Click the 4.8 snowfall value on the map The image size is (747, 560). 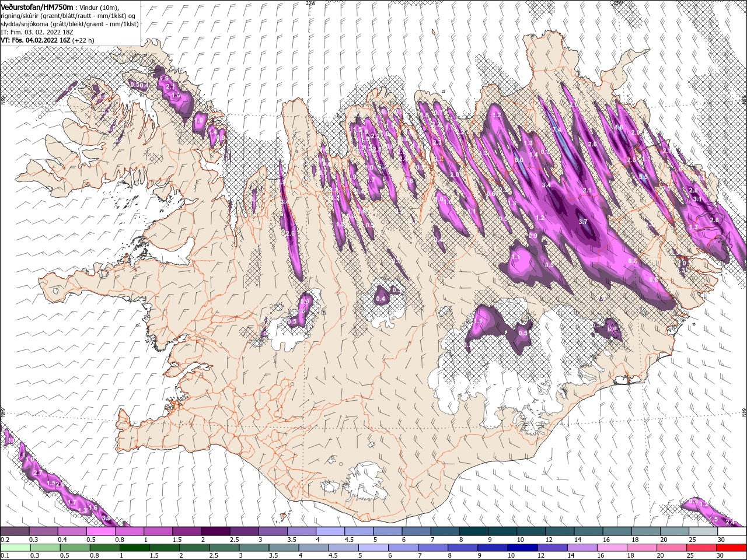[620, 127]
